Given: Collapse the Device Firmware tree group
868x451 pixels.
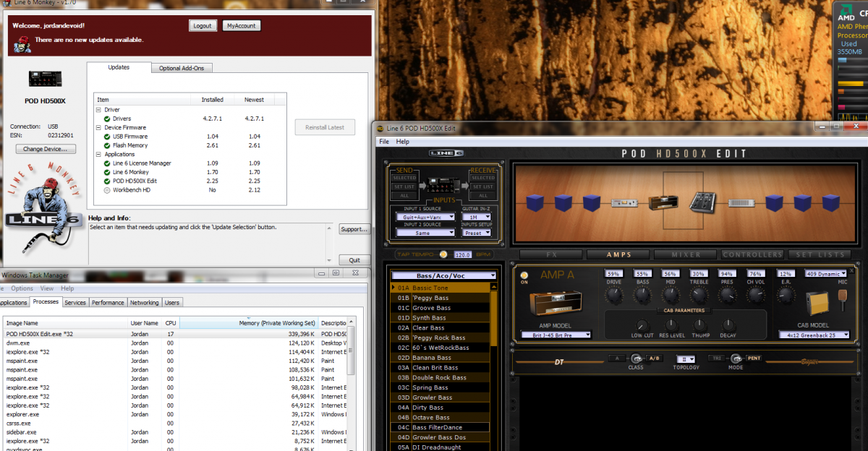Looking at the screenshot, I should [x=98, y=127].
